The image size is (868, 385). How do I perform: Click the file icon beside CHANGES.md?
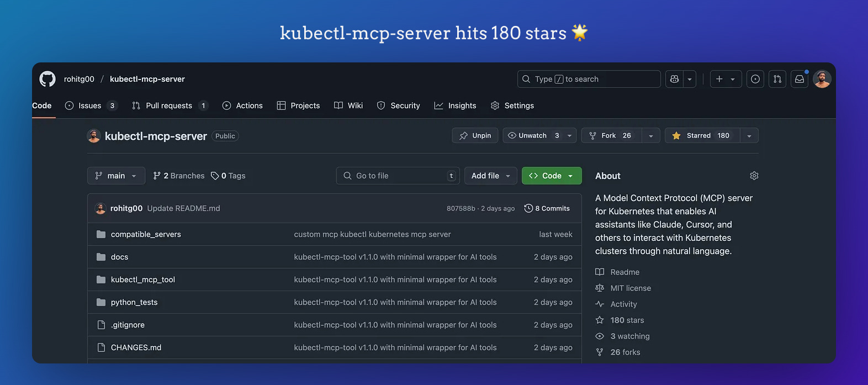(x=101, y=347)
